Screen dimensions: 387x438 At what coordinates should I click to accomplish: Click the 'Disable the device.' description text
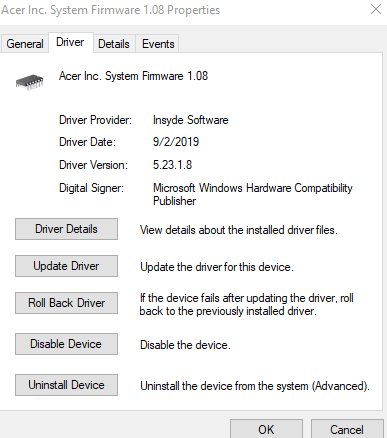185,345
